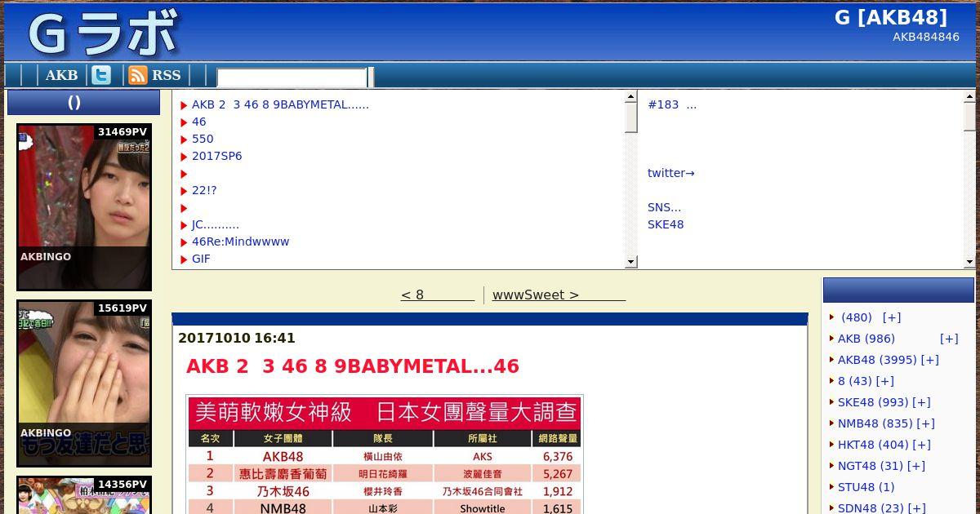Open the '46' list entry link

pyautogui.click(x=199, y=122)
